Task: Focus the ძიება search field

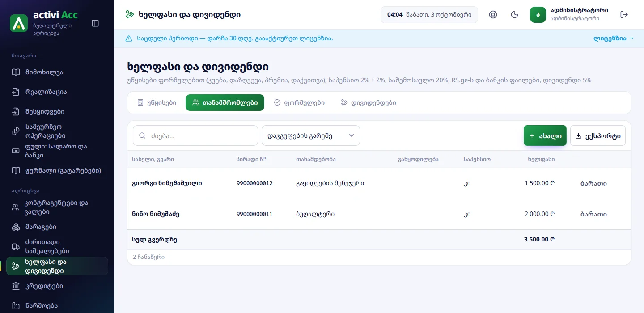Action: pyautogui.click(x=195, y=135)
